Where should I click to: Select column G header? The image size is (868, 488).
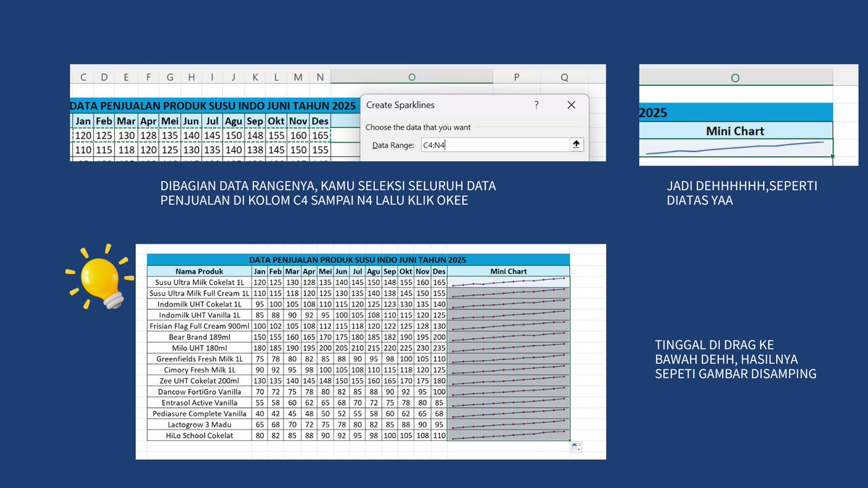click(x=169, y=77)
